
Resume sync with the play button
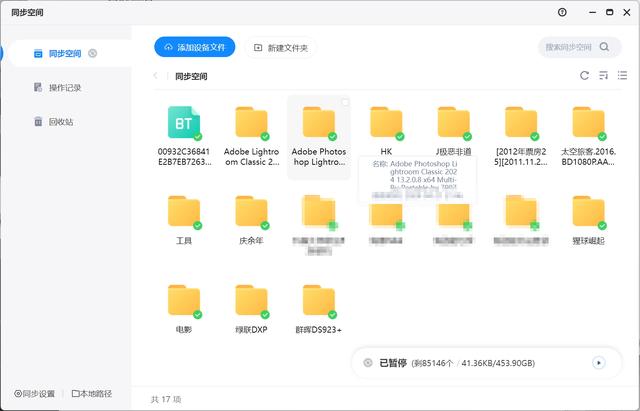point(599,362)
